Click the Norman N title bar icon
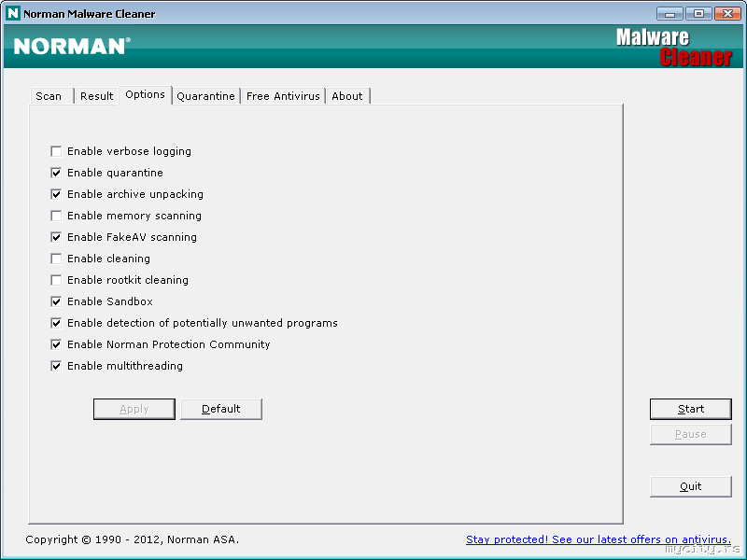 [12, 13]
